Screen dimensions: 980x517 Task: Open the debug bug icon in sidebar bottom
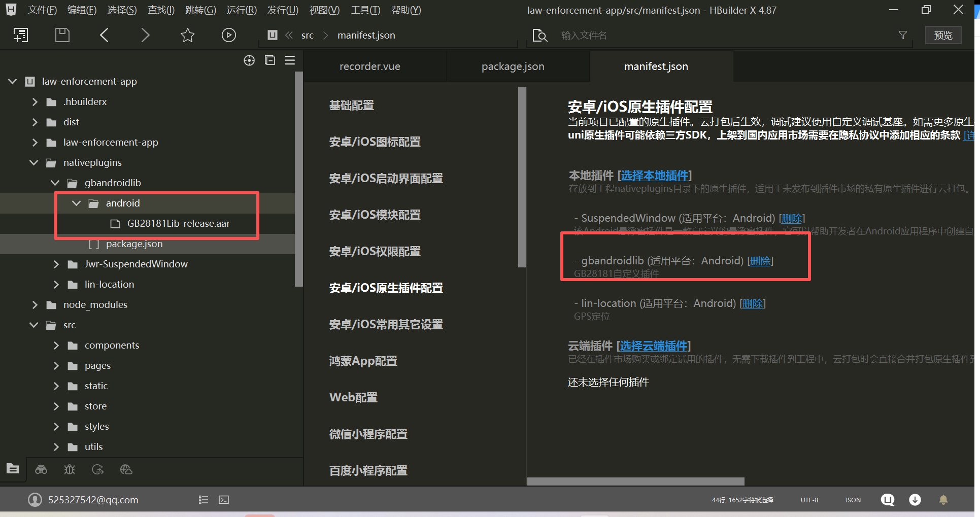click(70, 469)
